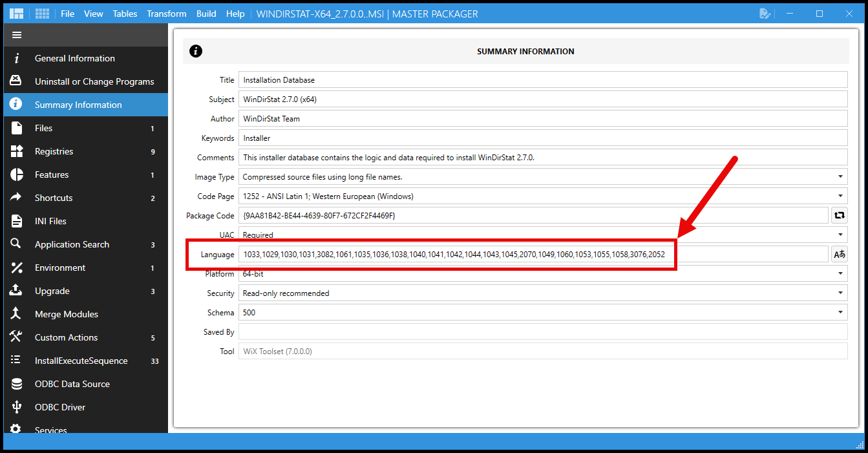Image resolution: width=868 pixels, height=453 pixels.
Task: Open the hamburger menu in sidebar
Action: tap(17, 35)
